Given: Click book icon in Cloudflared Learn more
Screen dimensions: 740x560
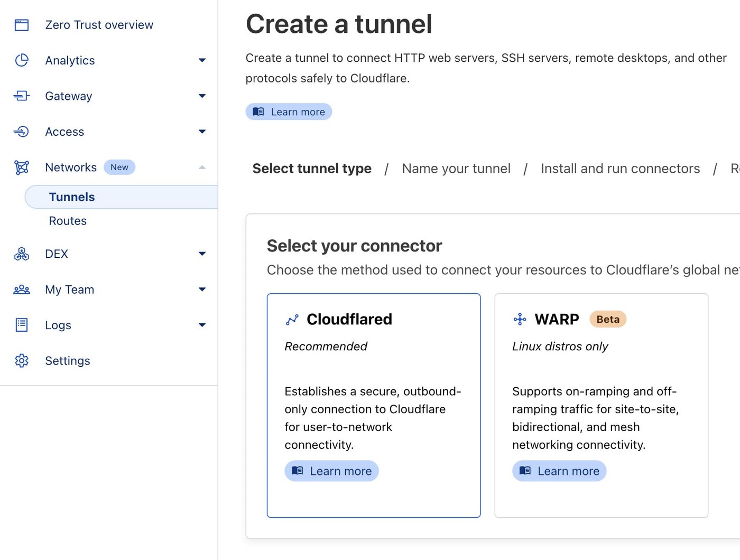Looking at the screenshot, I should point(298,470).
